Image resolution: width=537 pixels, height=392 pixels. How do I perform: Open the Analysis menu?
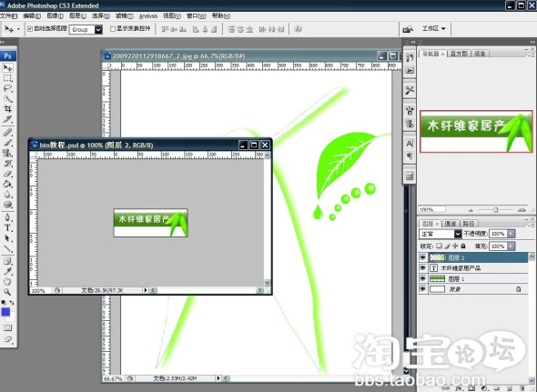coord(148,16)
